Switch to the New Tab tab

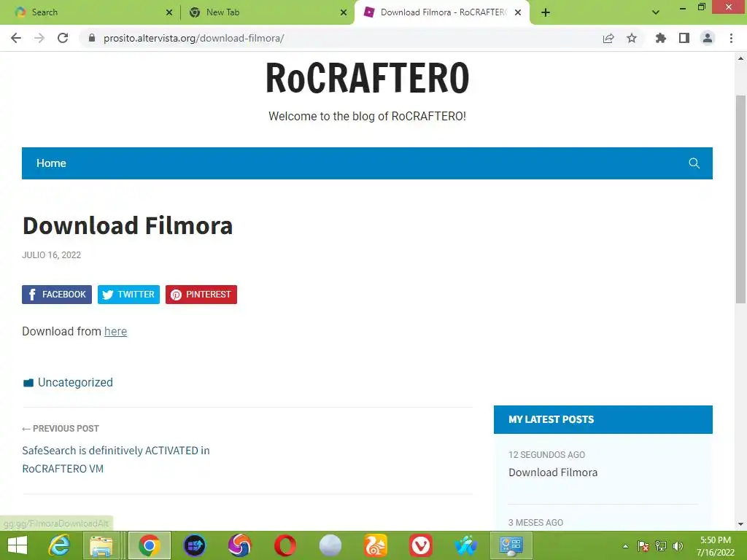267,12
